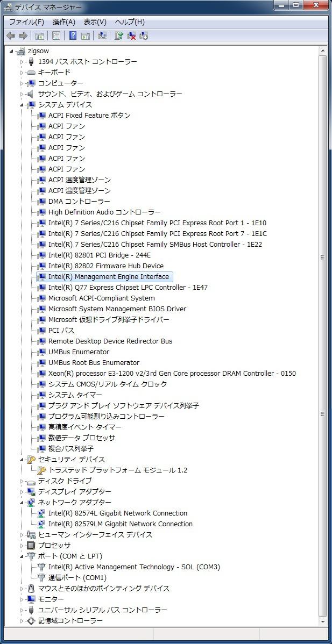The height and width of the screenshot is (644, 332).
Task: Expand the プロセッサ category
Action: pos(22,546)
